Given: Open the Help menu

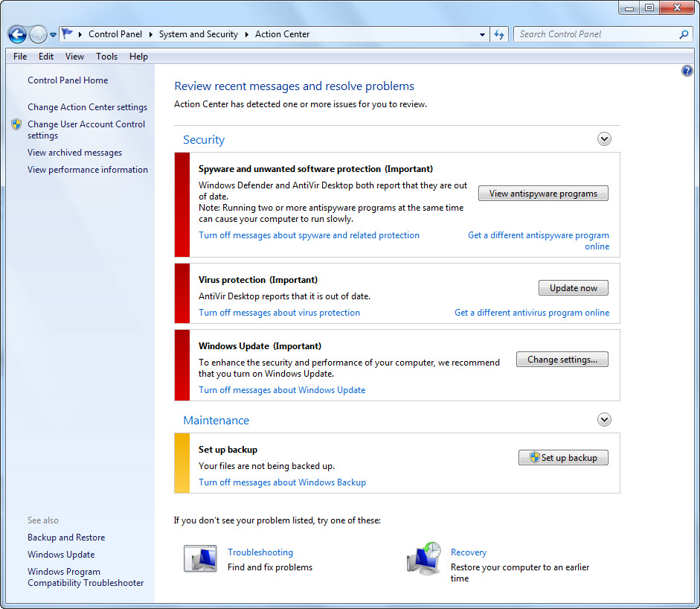Looking at the screenshot, I should [138, 57].
